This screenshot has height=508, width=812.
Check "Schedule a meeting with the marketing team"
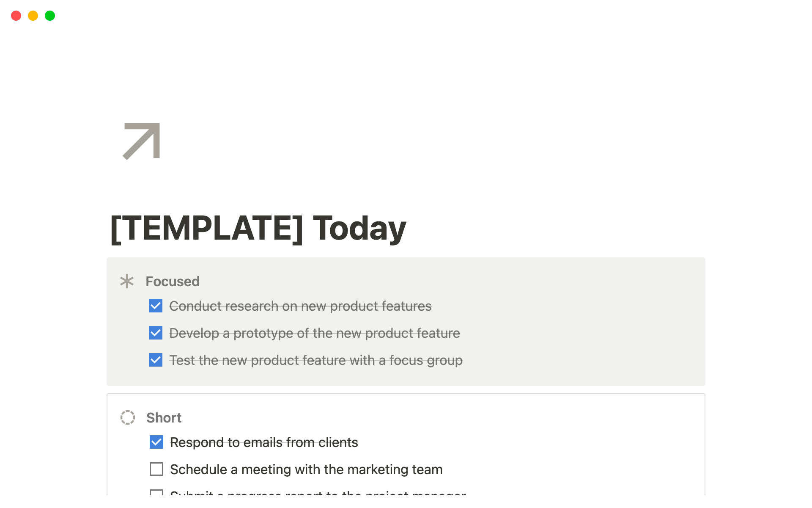pyautogui.click(x=156, y=469)
